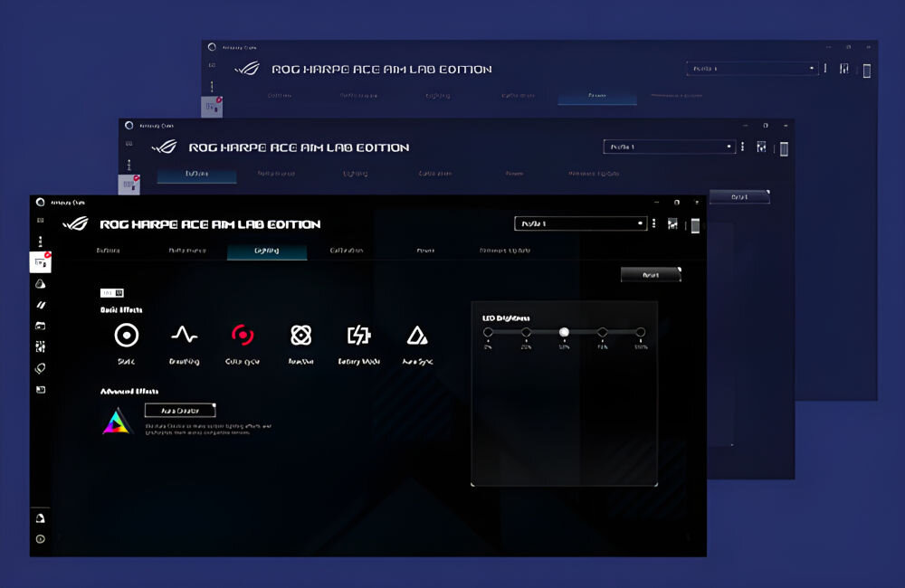Viewport: 905px width, 588px height.
Task: Select the Reactive lighting effect
Action: pos(300,336)
